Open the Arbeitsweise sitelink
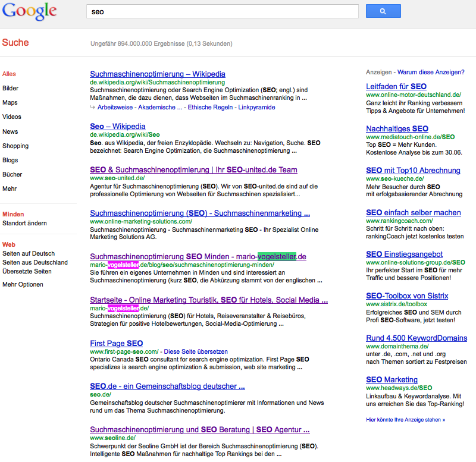The height and width of the screenshot is (462, 476). [115, 108]
